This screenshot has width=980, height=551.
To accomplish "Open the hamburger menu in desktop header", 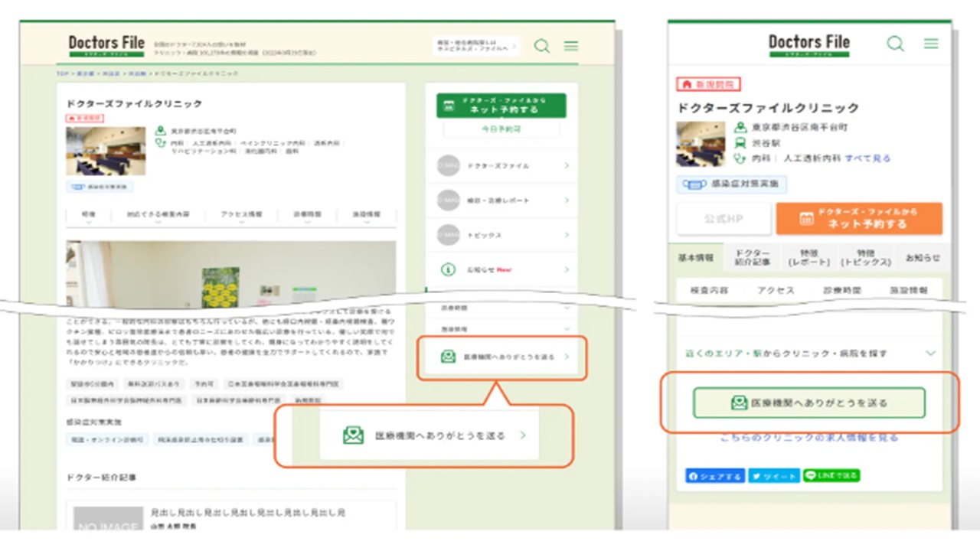I will [571, 46].
